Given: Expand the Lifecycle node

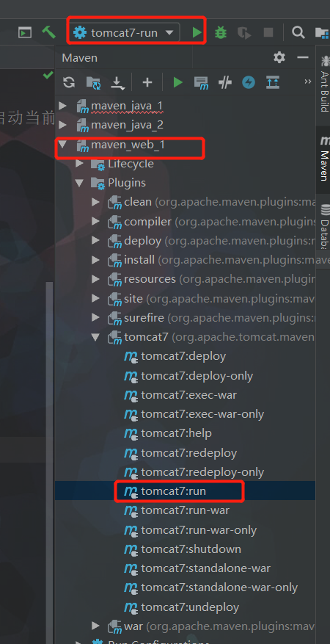Looking at the screenshot, I should pyautogui.click(x=78, y=164).
